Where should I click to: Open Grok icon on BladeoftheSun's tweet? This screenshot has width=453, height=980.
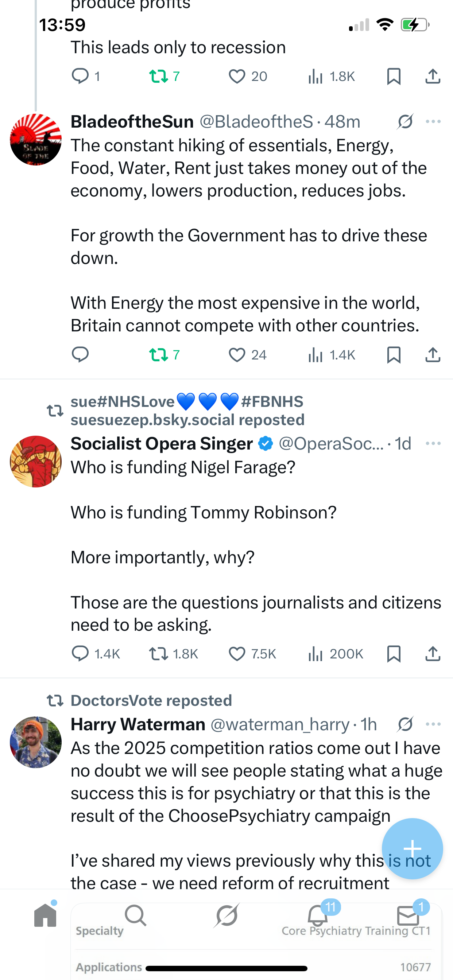[x=406, y=122]
